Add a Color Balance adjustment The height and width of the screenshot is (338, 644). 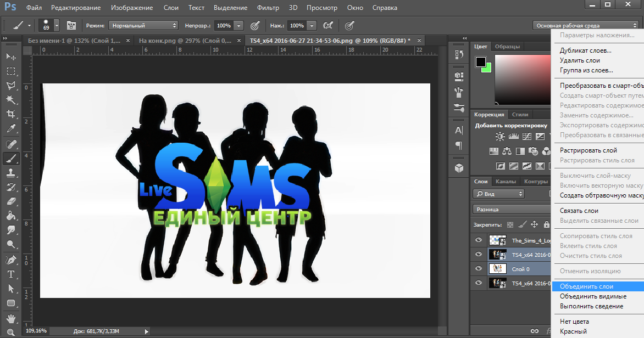point(507,151)
